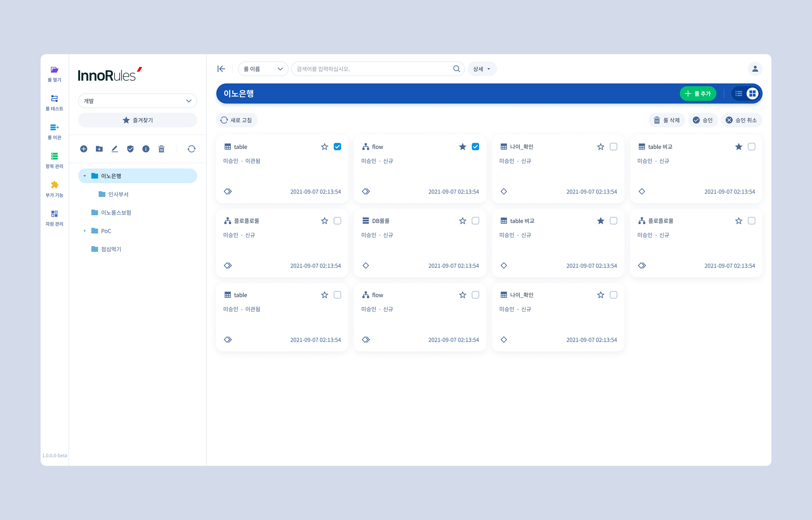This screenshot has width=812, height=520.
Task: Check the second-row table 비교 checkbox
Action: click(x=613, y=221)
